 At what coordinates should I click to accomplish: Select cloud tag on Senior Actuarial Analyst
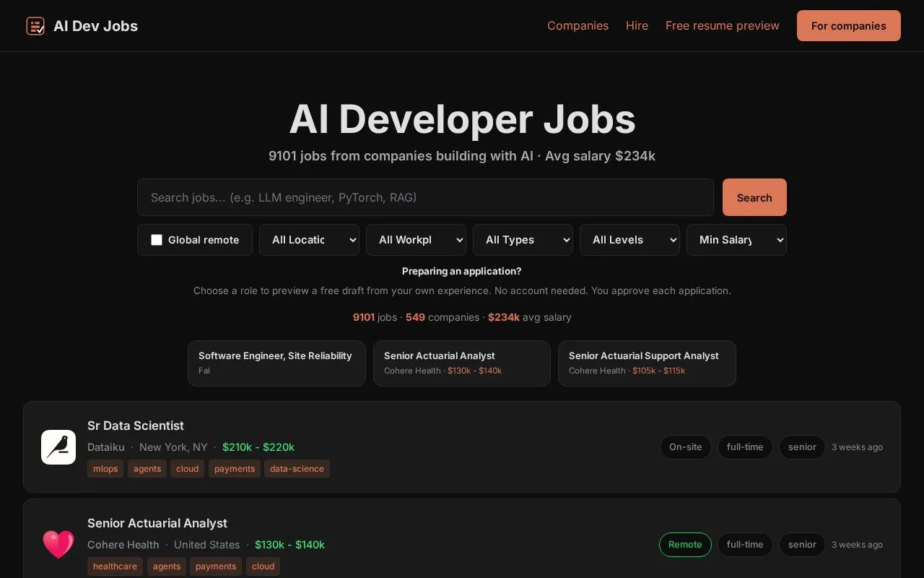(x=263, y=566)
